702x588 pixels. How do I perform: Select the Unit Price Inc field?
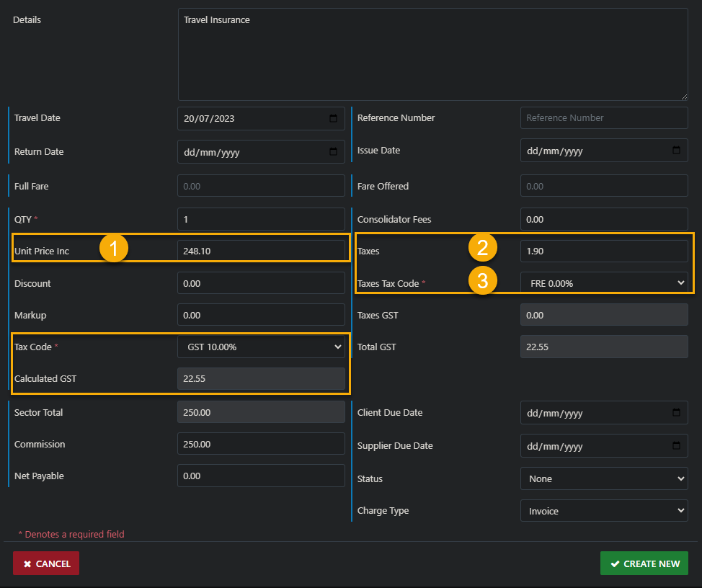pyautogui.click(x=261, y=251)
